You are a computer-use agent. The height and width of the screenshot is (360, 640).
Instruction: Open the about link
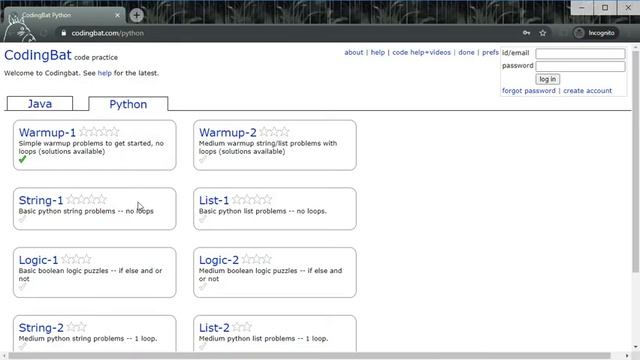pyautogui.click(x=353, y=52)
